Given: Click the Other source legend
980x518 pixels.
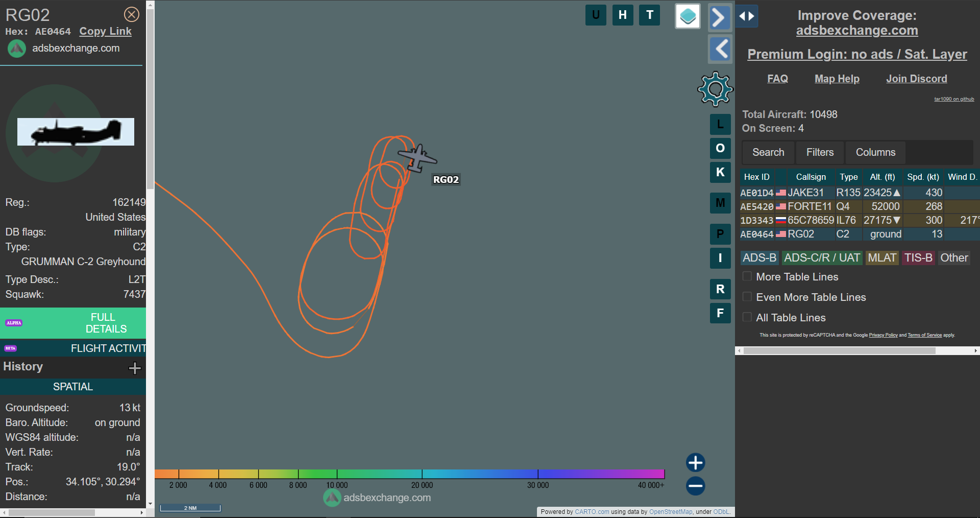Looking at the screenshot, I should coord(954,258).
